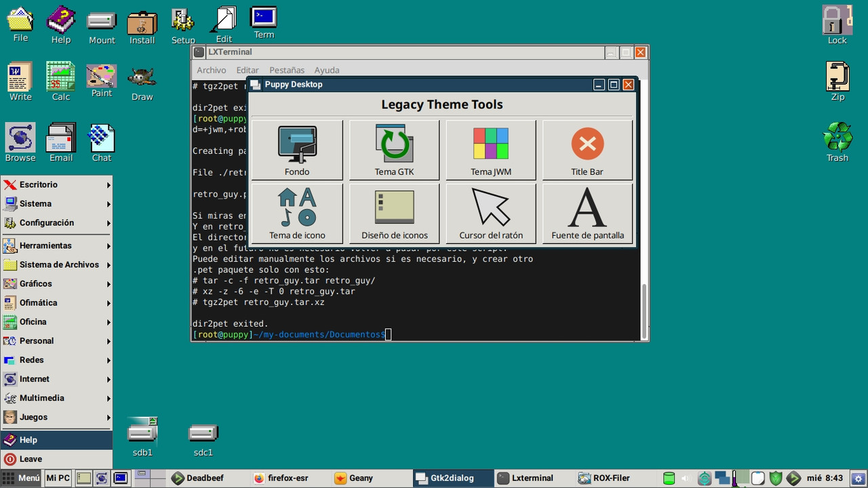Image resolution: width=868 pixels, height=488 pixels.
Task: Open the Tema GTK tool
Action: (x=394, y=150)
